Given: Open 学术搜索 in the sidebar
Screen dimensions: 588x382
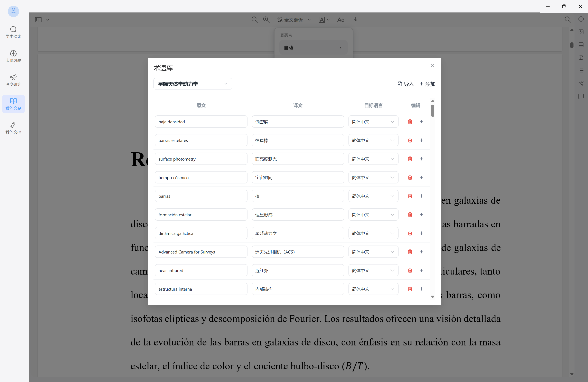Looking at the screenshot, I should pos(13,32).
